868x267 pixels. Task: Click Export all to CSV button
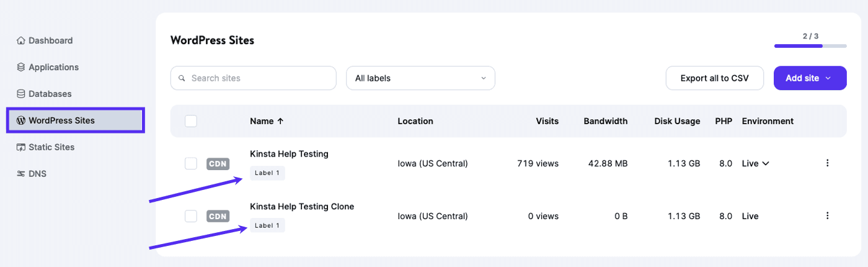coord(715,78)
